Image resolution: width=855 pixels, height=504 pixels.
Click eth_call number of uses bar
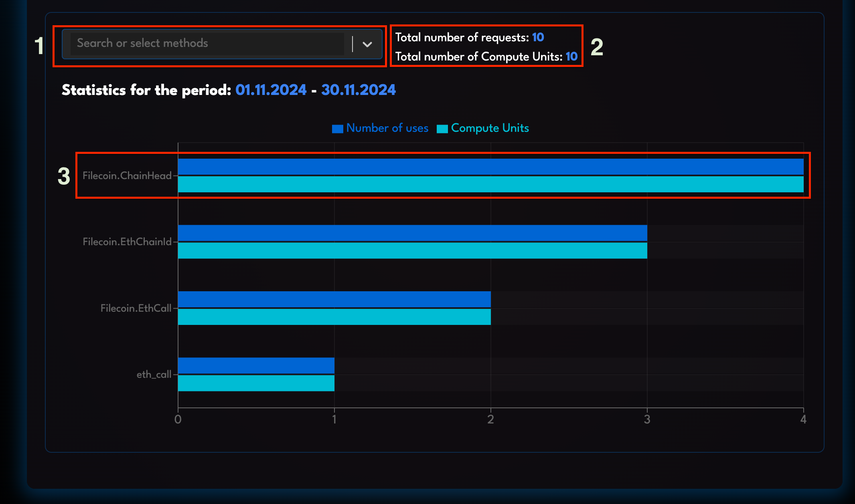(x=256, y=365)
